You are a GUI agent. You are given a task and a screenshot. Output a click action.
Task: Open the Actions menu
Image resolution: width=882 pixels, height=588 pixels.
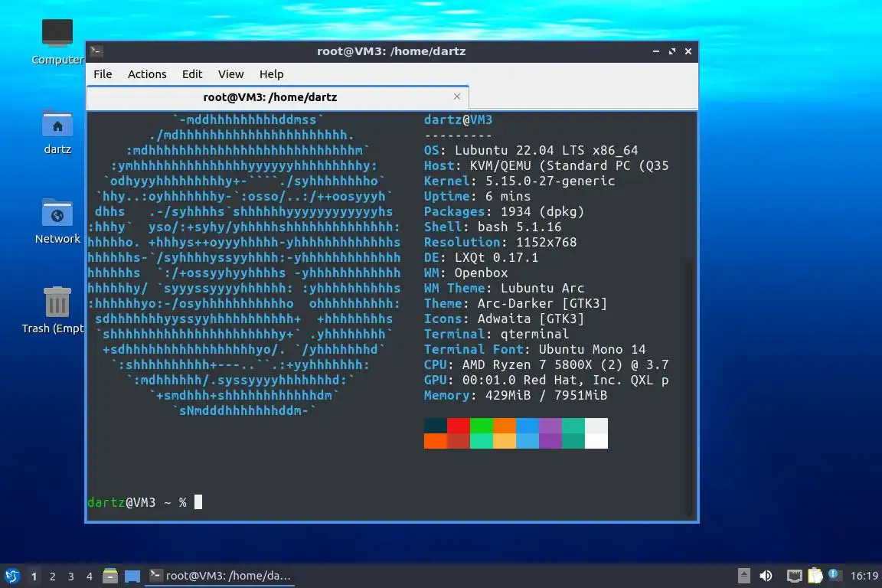point(147,74)
